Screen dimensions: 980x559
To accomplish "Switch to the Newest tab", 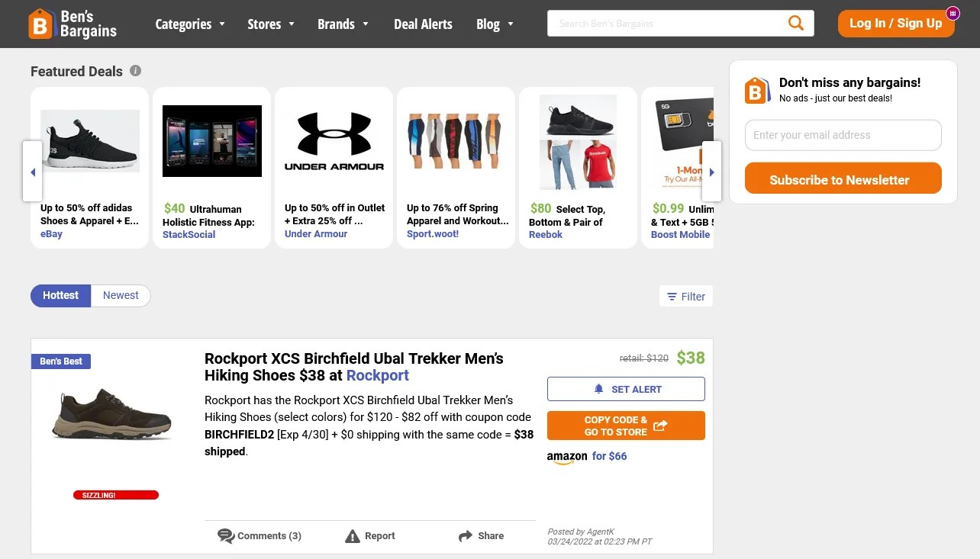I will coord(120,295).
